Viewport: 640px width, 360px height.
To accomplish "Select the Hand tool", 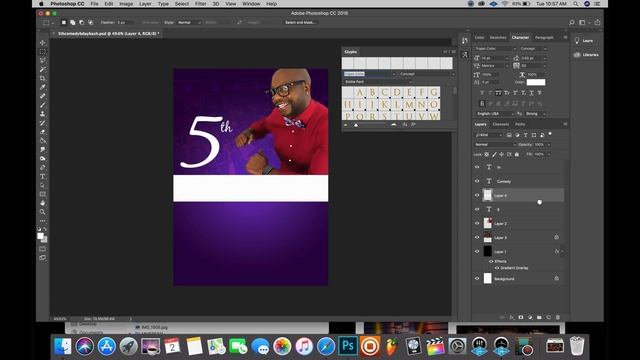I will (42, 203).
